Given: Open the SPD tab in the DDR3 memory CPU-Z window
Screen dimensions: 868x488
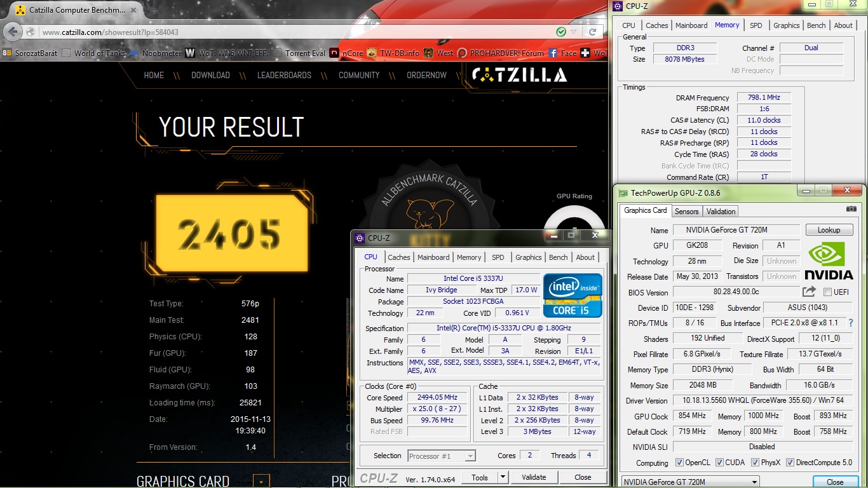Looking at the screenshot, I should [756, 25].
